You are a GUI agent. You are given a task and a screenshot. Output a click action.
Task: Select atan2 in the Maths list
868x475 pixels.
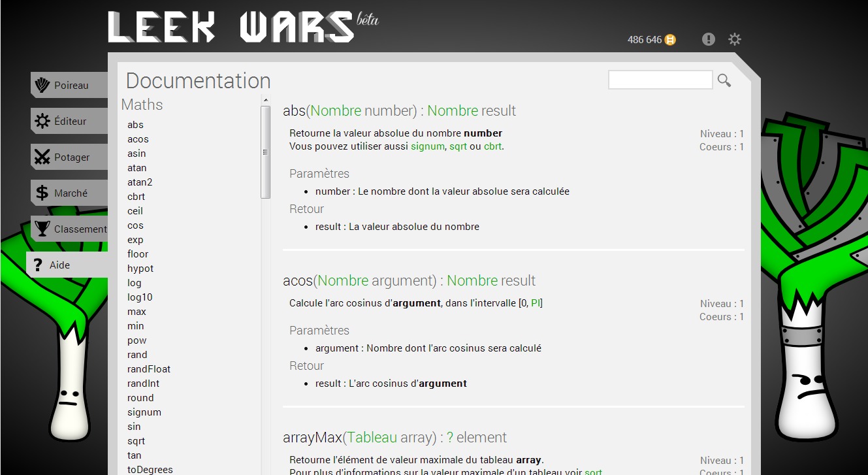click(x=140, y=182)
